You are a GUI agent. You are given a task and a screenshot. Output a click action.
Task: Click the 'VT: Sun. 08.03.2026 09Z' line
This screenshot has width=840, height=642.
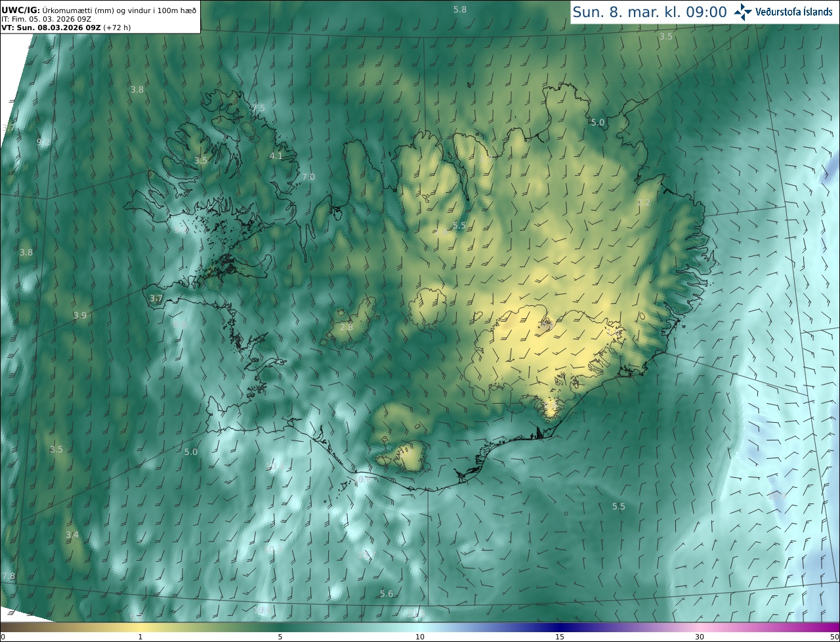[51, 28]
